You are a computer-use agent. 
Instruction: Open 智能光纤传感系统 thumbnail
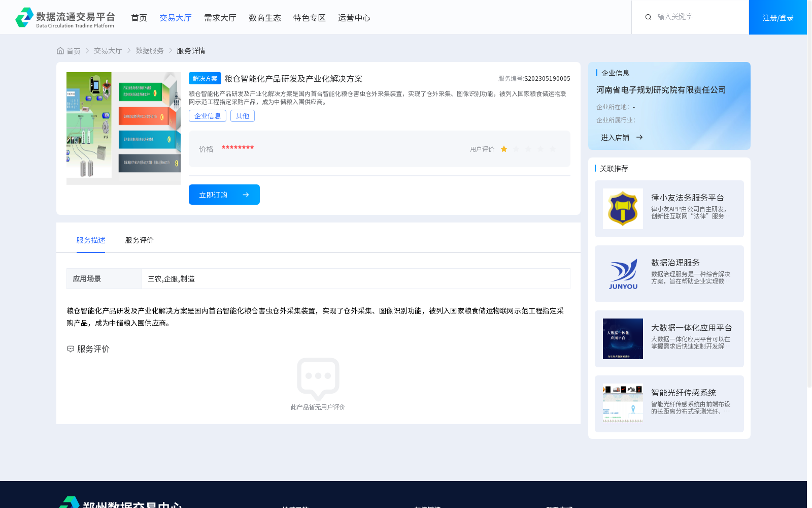623,404
